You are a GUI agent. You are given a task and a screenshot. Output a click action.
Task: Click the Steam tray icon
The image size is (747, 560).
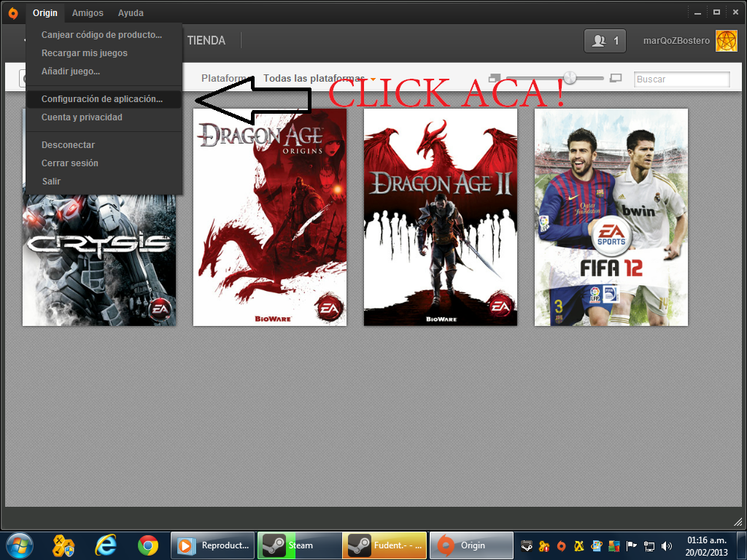[x=527, y=545]
